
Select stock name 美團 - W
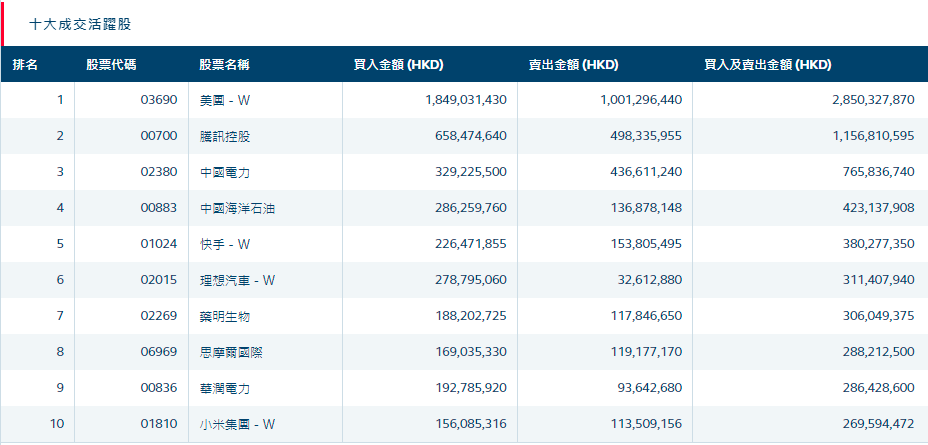(x=225, y=100)
